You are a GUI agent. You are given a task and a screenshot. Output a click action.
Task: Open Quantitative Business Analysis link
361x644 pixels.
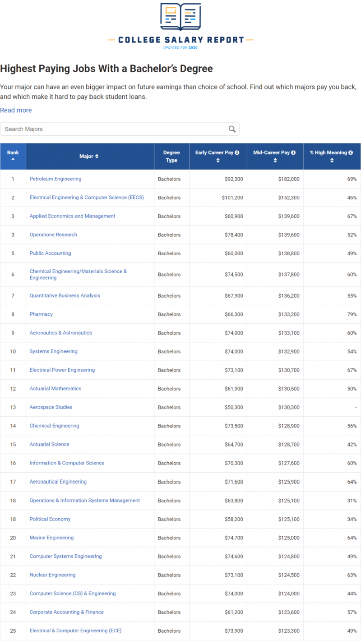tap(65, 296)
